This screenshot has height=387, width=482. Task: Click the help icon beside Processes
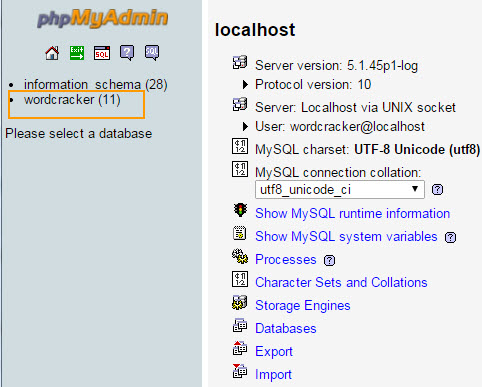pyautogui.click(x=329, y=260)
